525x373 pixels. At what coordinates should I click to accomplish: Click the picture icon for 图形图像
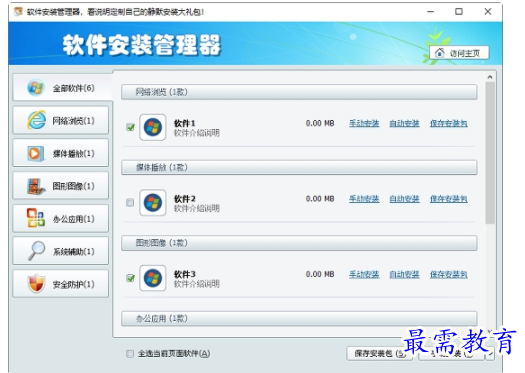[x=36, y=186]
